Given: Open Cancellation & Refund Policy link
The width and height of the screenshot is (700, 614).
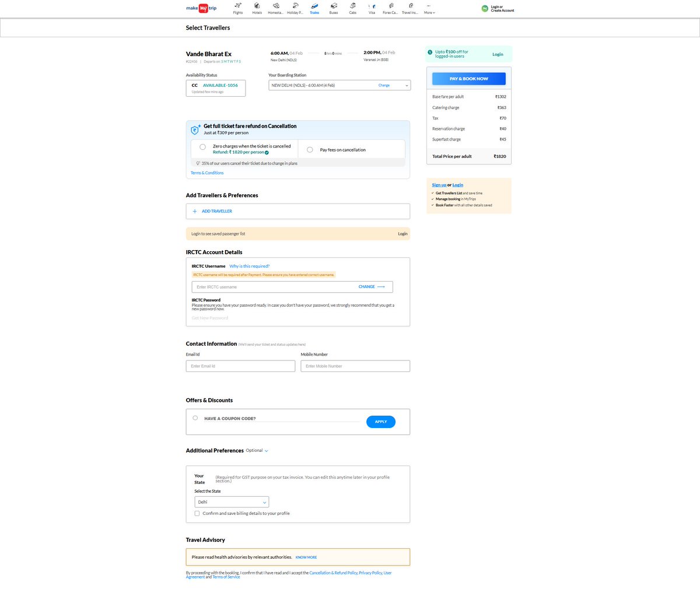Looking at the screenshot, I should (x=334, y=573).
